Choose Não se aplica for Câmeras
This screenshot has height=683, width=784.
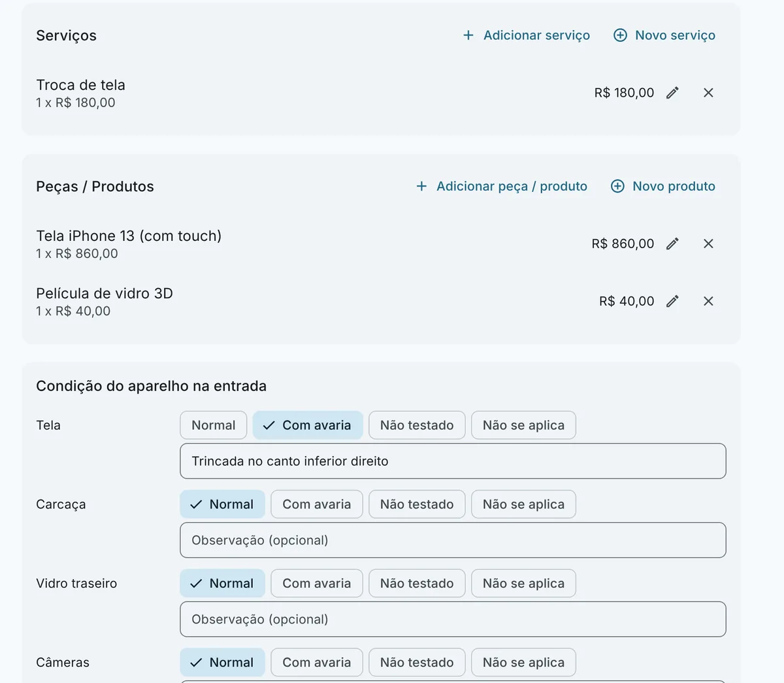click(x=523, y=662)
